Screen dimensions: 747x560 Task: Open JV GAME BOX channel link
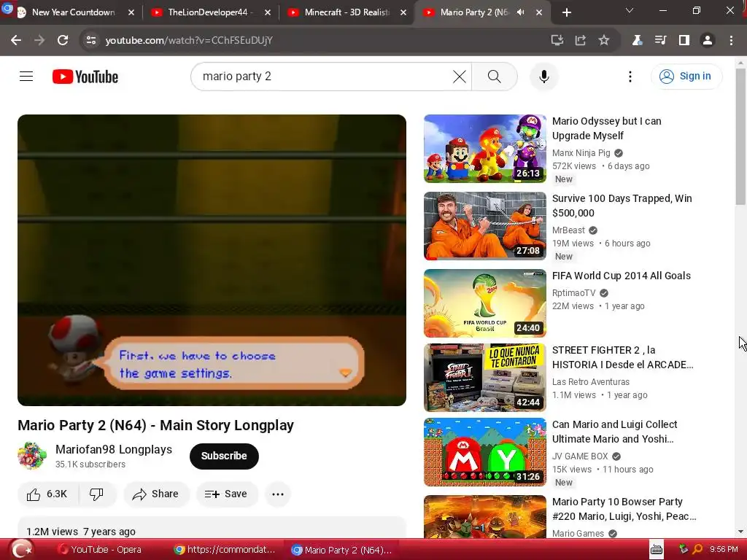[x=580, y=456]
